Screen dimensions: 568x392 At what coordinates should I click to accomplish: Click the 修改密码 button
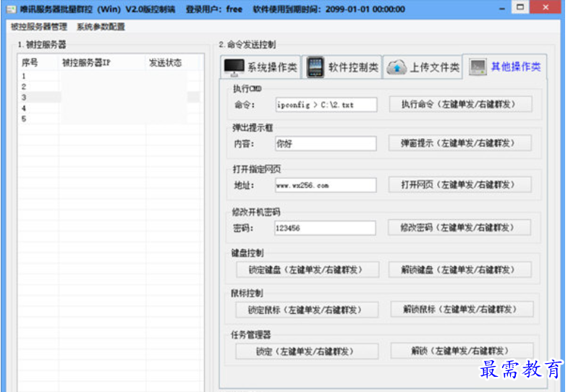(459, 227)
